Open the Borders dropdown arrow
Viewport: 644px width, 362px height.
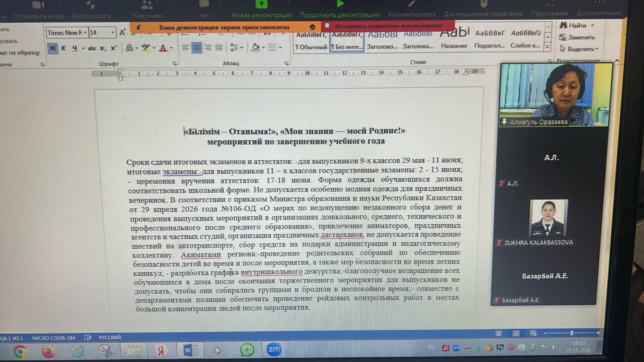coord(280,47)
